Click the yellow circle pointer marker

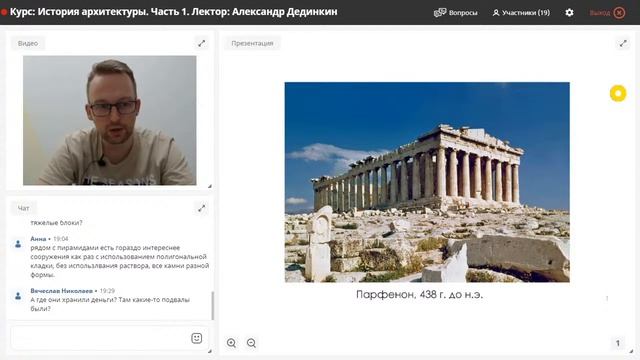click(x=618, y=93)
